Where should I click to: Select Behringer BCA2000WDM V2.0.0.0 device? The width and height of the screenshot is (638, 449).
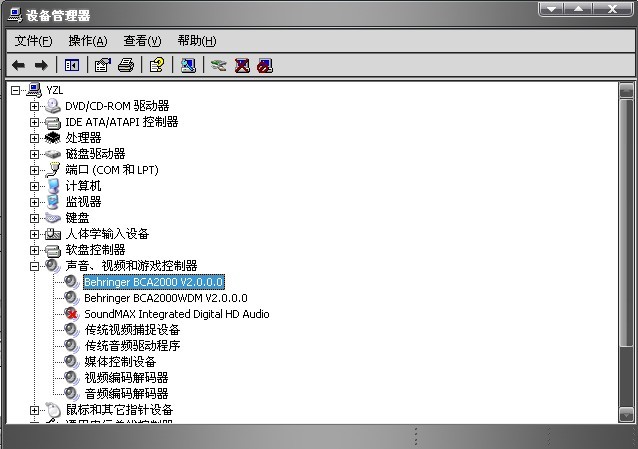pyautogui.click(x=166, y=298)
